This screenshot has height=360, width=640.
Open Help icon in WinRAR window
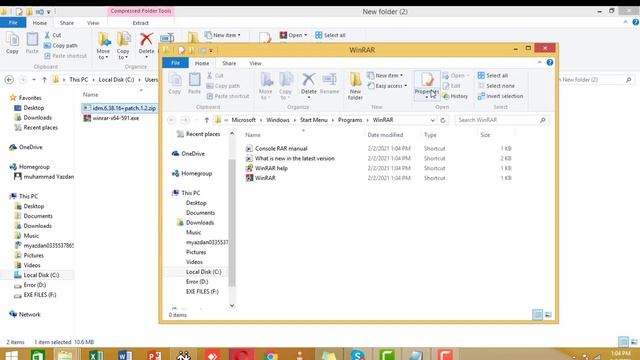tap(550, 62)
